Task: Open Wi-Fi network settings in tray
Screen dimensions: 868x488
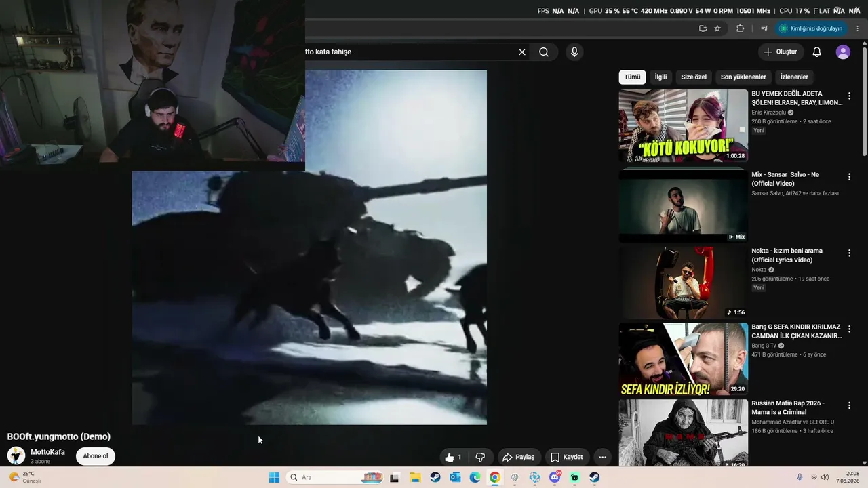Action: (814, 477)
